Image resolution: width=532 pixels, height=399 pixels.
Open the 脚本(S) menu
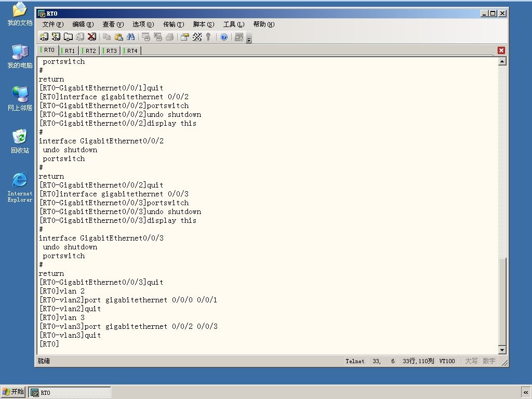(x=204, y=24)
